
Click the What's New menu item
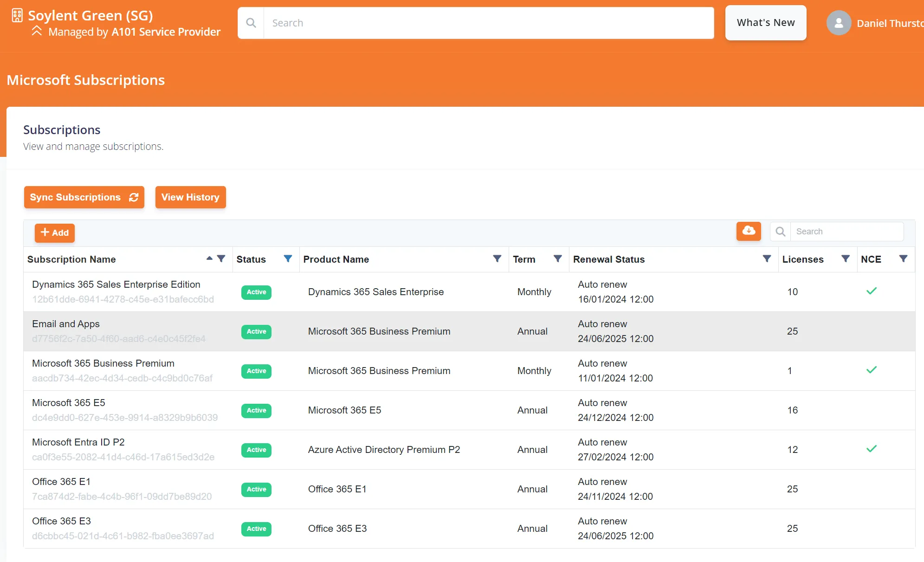point(765,22)
